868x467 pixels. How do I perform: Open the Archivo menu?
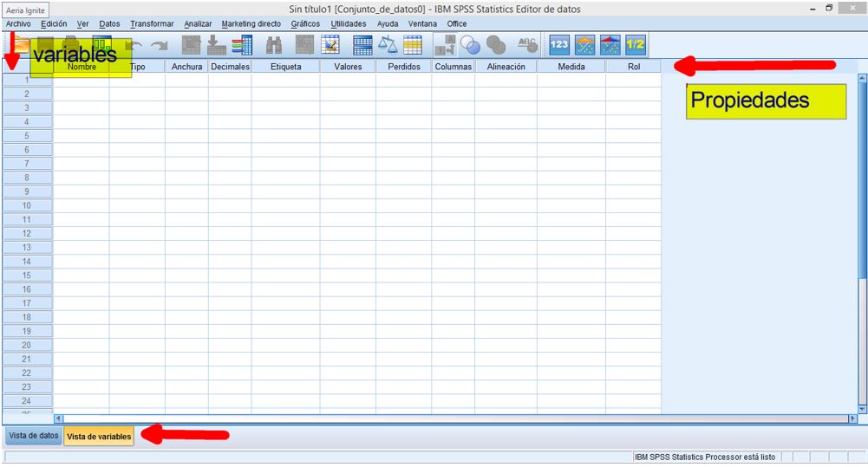(x=18, y=23)
